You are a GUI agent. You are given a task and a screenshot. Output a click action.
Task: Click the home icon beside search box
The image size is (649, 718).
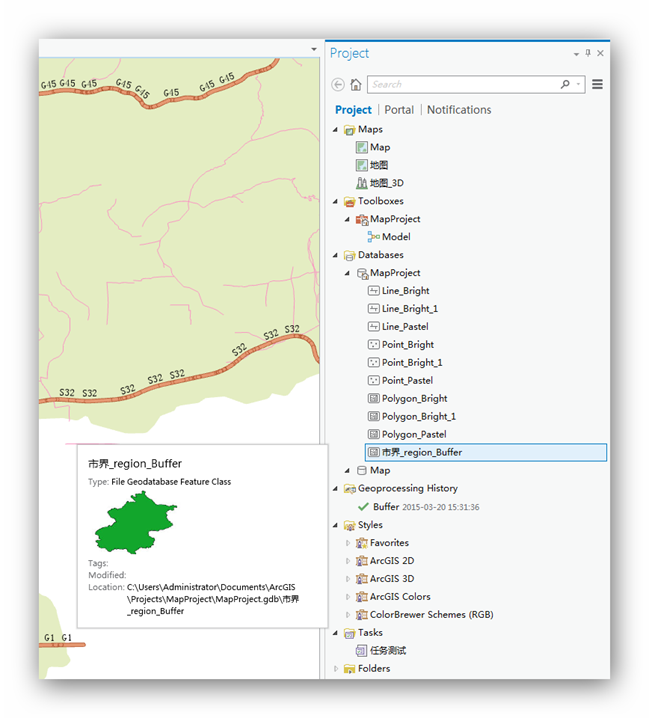coord(356,85)
